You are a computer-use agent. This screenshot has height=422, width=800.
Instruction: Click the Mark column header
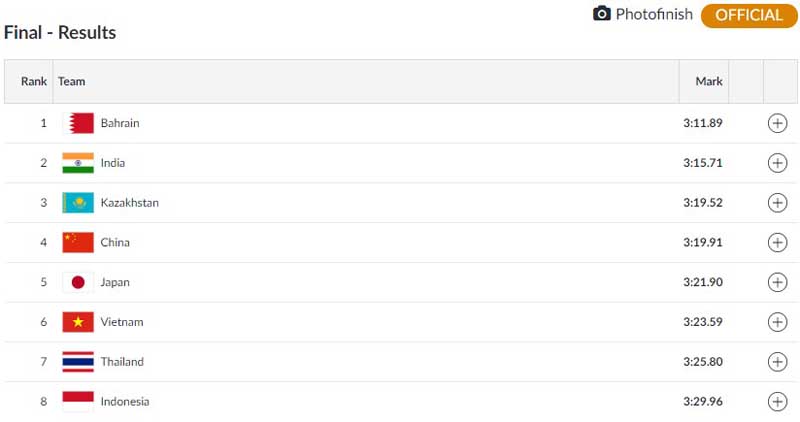click(709, 81)
